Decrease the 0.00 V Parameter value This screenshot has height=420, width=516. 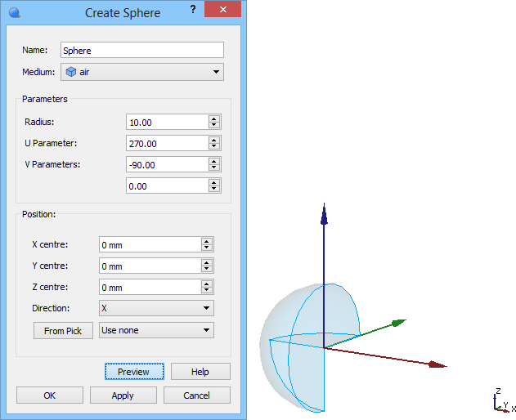point(214,189)
